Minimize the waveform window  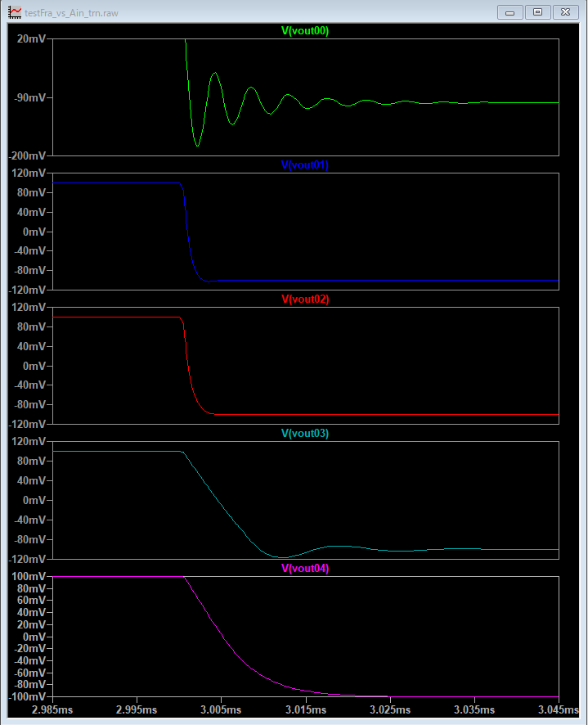pyautogui.click(x=509, y=12)
